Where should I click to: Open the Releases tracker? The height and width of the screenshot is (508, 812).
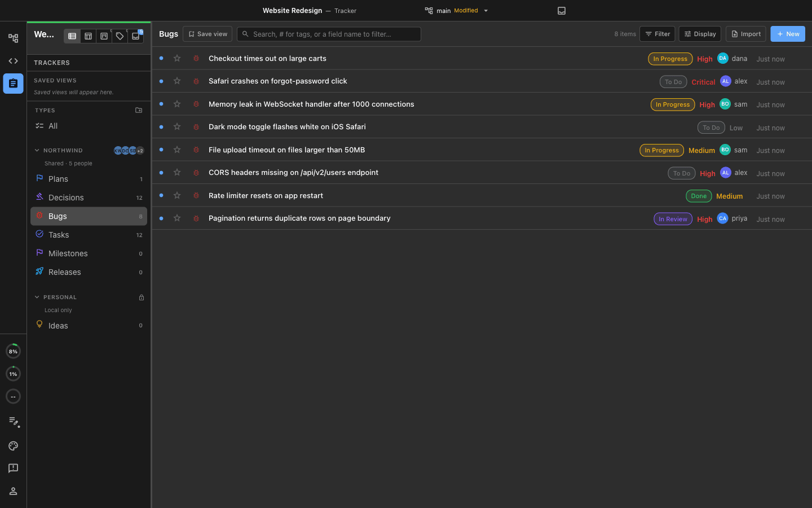pyautogui.click(x=89, y=272)
